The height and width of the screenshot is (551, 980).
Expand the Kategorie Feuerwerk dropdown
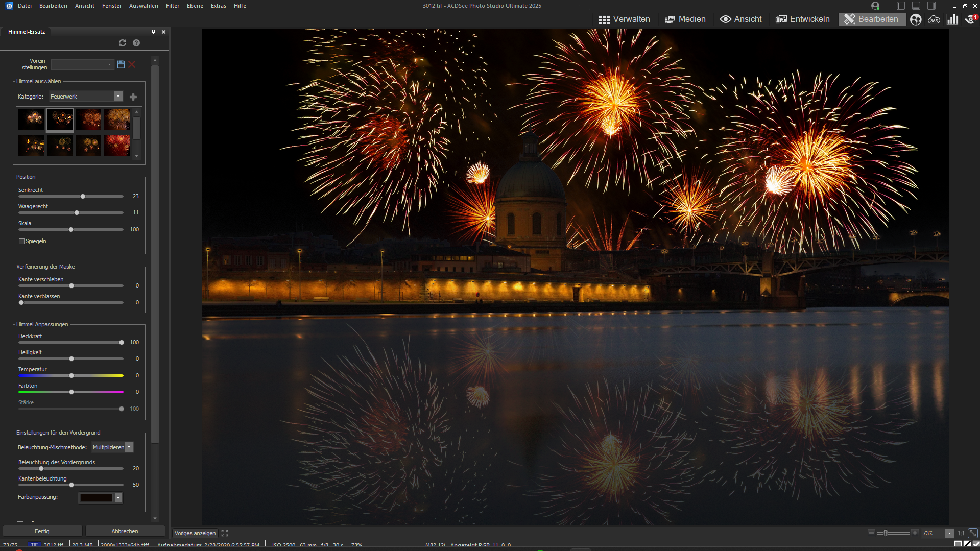[118, 97]
